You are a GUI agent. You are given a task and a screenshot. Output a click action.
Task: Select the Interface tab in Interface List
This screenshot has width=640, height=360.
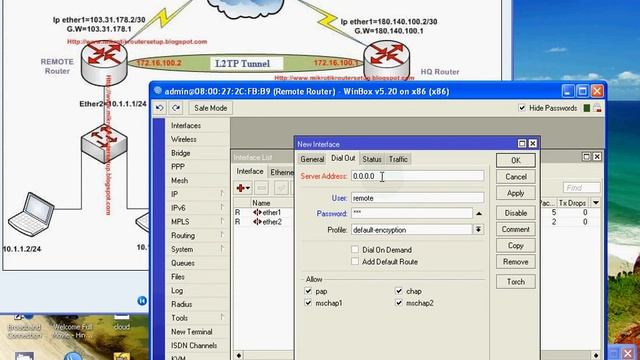pyautogui.click(x=250, y=171)
